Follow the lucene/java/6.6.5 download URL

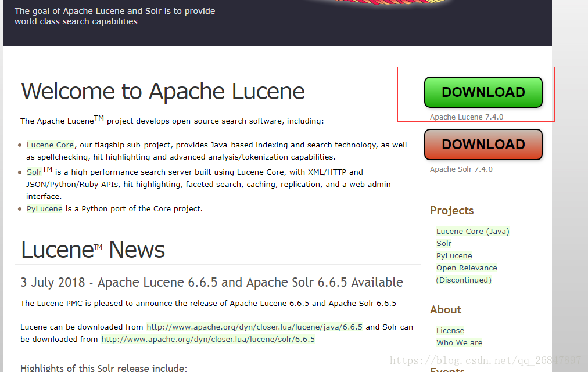click(x=254, y=327)
